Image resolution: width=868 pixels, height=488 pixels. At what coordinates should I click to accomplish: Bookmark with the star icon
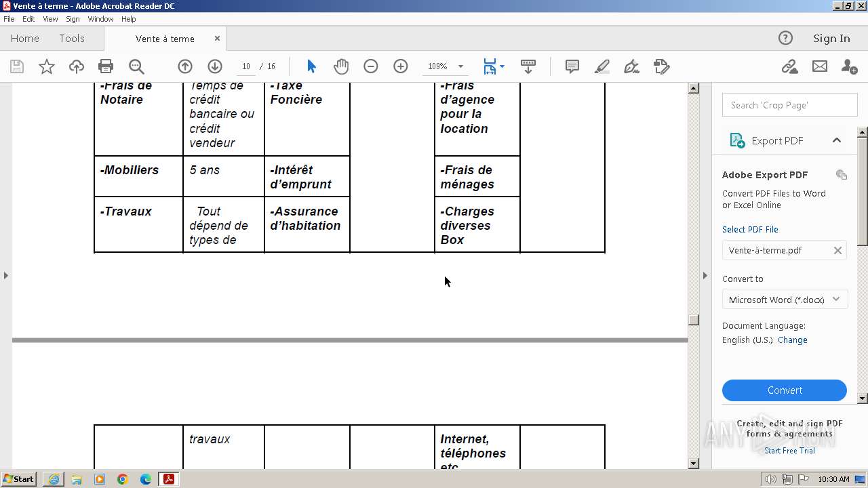[47, 66]
